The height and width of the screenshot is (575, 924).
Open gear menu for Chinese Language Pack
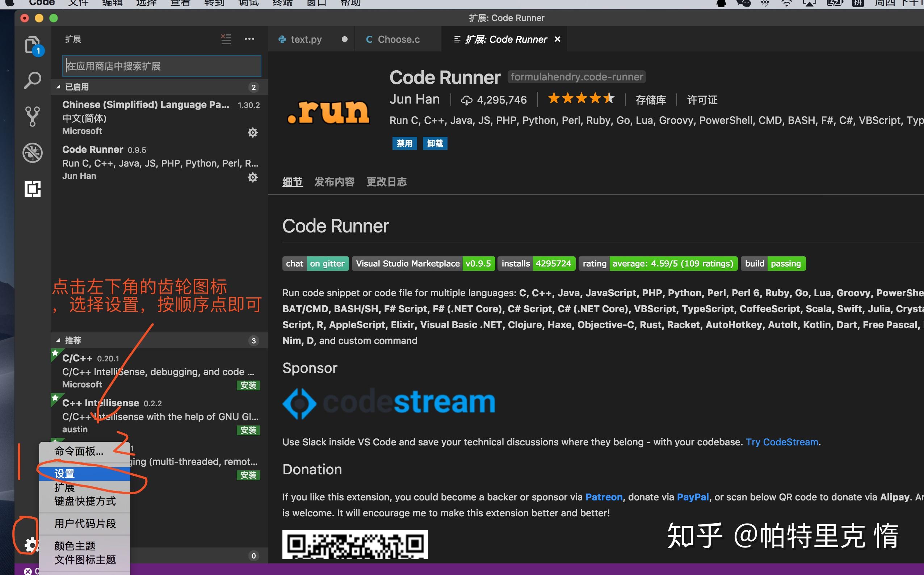point(252,133)
